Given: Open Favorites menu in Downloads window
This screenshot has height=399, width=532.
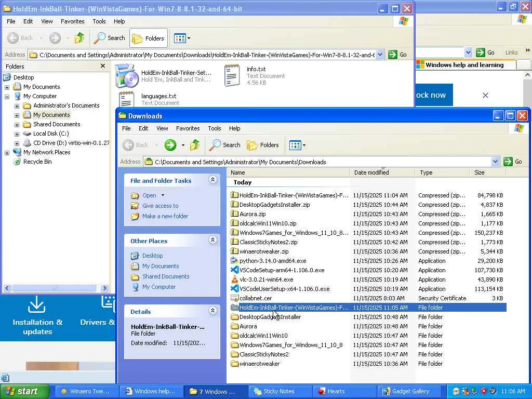Looking at the screenshot, I should pos(188,128).
